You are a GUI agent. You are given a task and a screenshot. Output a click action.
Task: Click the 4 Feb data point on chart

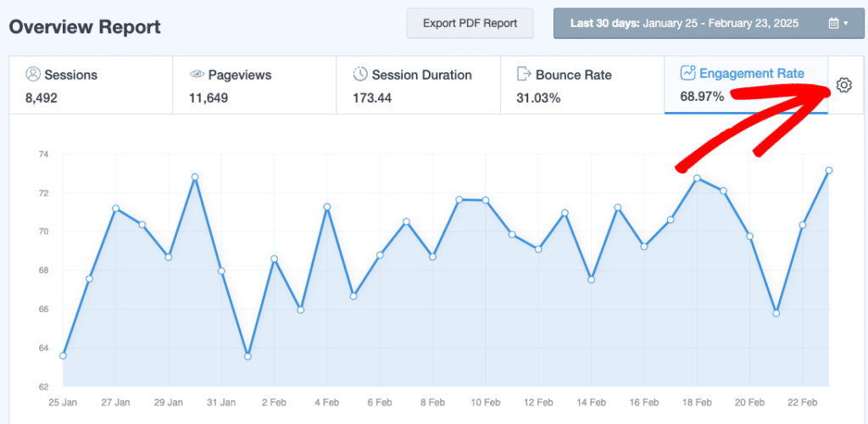[327, 207]
